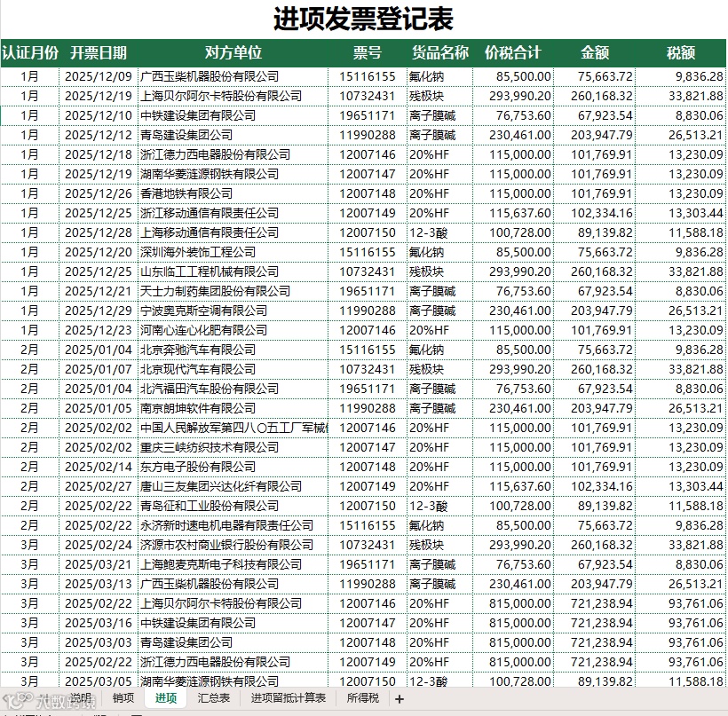Select the 进项 sheet tab

click(x=166, y=697)
